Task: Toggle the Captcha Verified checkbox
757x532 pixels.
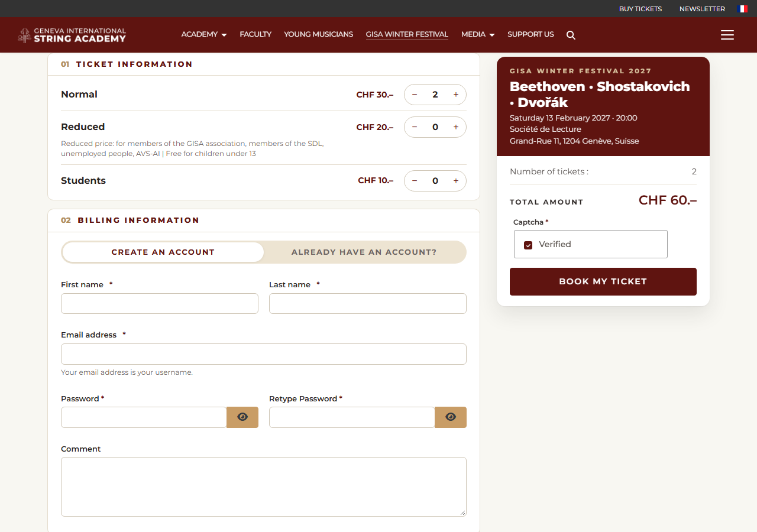Action: [528, 245]
